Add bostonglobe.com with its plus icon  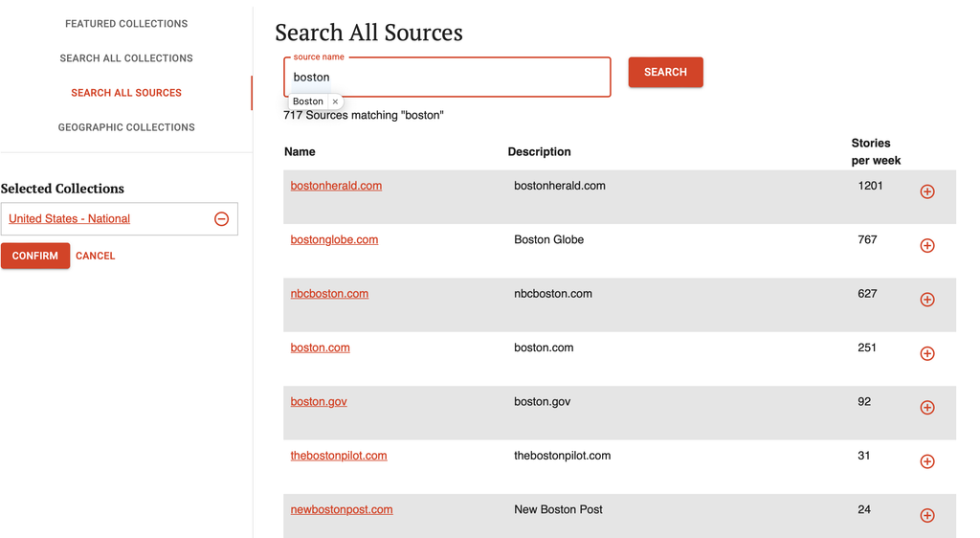point(926,246)
